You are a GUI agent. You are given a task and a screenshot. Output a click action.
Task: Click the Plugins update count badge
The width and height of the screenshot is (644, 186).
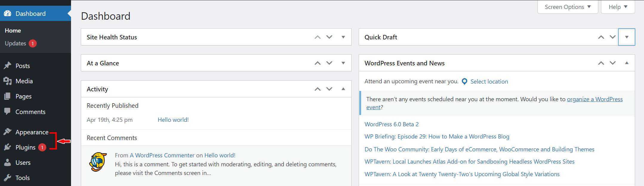coord(42,147)
